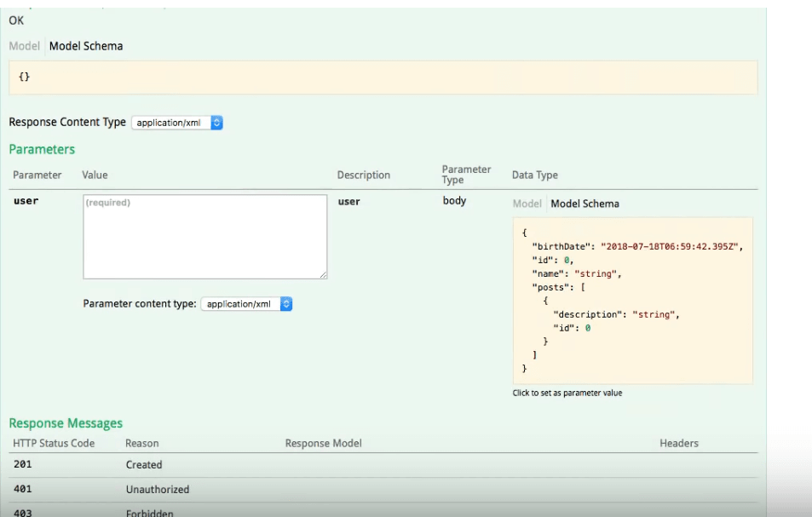Click the Parameter content type label
812x517 pixels.
(140, 304)
